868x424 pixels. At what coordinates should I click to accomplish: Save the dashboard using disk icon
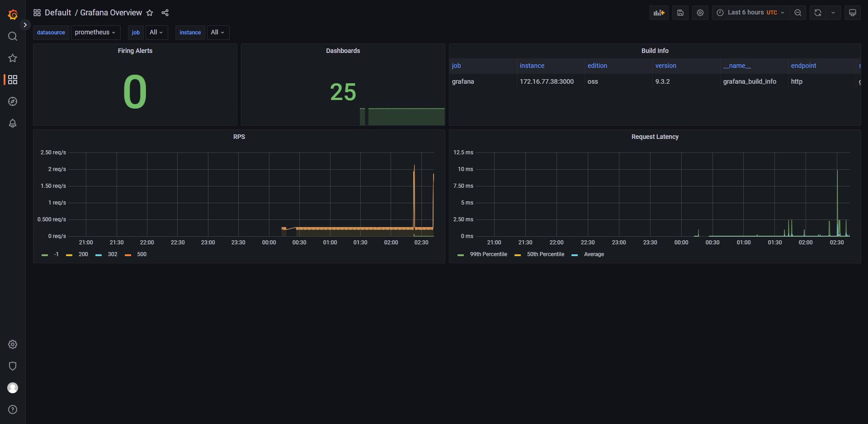[x=680, y=13]
